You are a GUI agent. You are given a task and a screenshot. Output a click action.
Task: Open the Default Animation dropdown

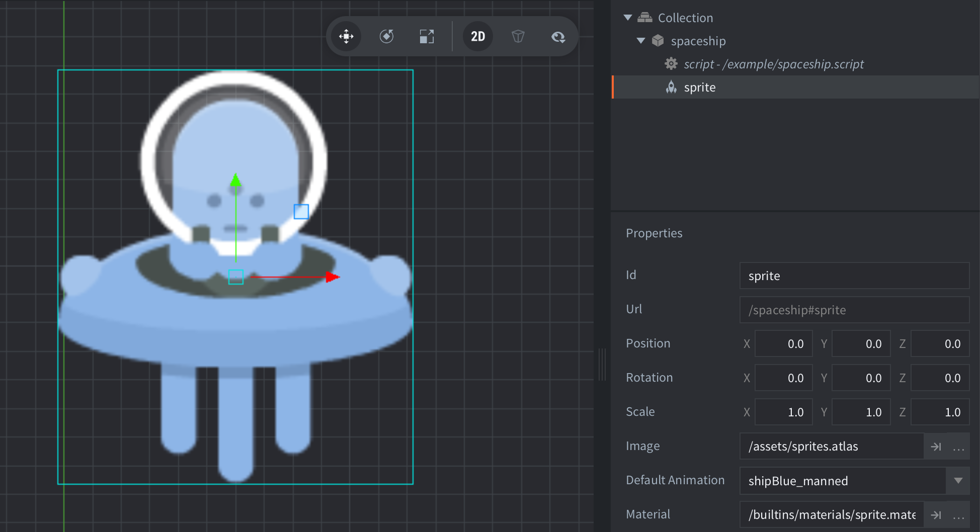point(958,481)
